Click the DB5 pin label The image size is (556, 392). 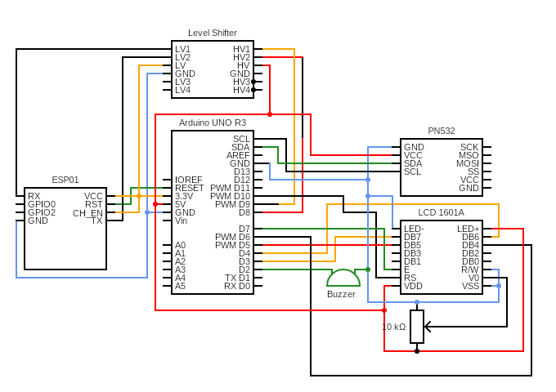pyautogui.click(x=412, y=245)
